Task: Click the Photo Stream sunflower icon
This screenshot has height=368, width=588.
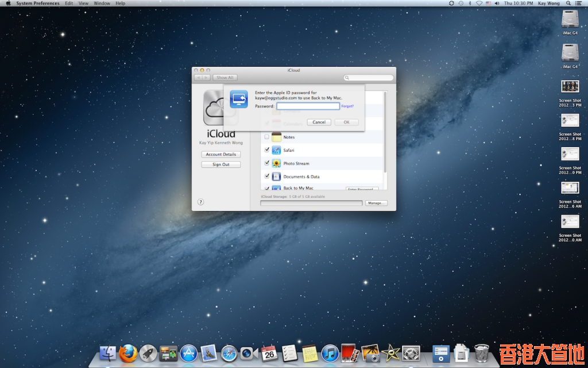Action: [x=276, y=163]
